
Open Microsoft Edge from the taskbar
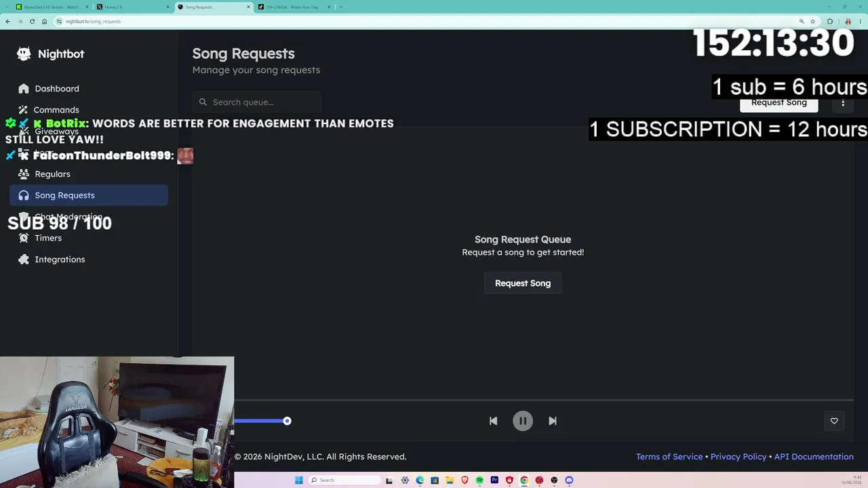click(x=420, y=481)
